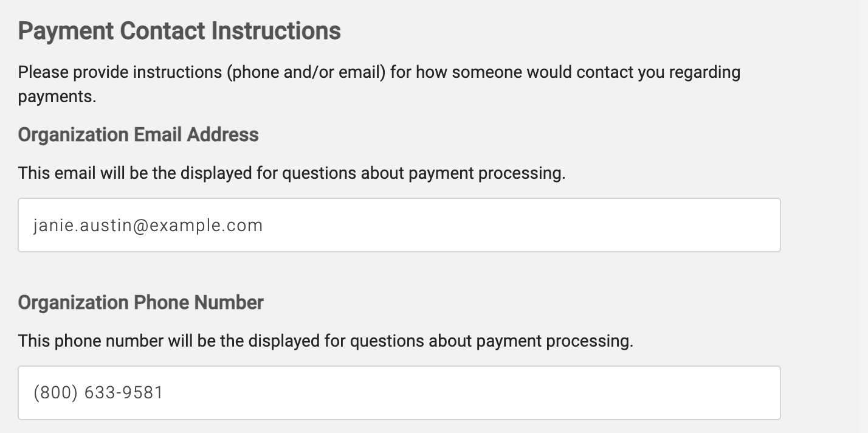Click the empty right end of phone field
868x433 pixels.
pyautogui.click(x=699, y=393)
